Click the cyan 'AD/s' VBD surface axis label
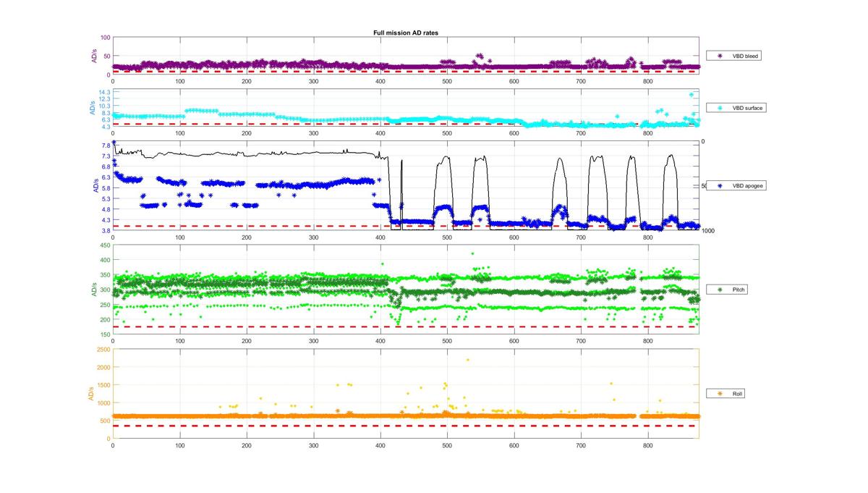This screenshot has height=493, width=868. 92,108
